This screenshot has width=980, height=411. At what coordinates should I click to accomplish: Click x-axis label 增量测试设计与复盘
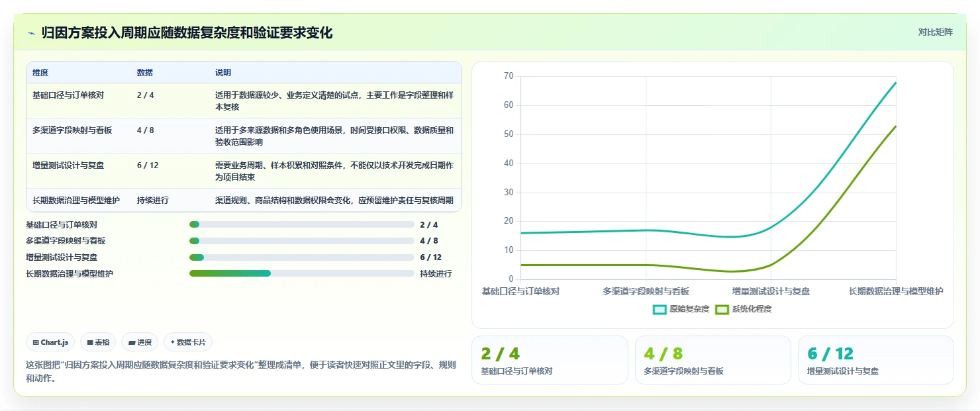(771, 291)
